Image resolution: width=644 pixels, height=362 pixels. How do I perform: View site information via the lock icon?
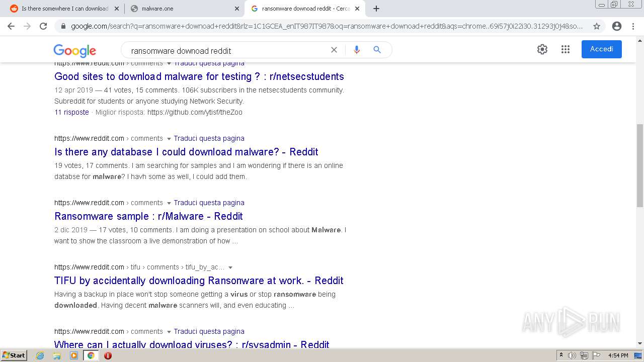(63, 26)
